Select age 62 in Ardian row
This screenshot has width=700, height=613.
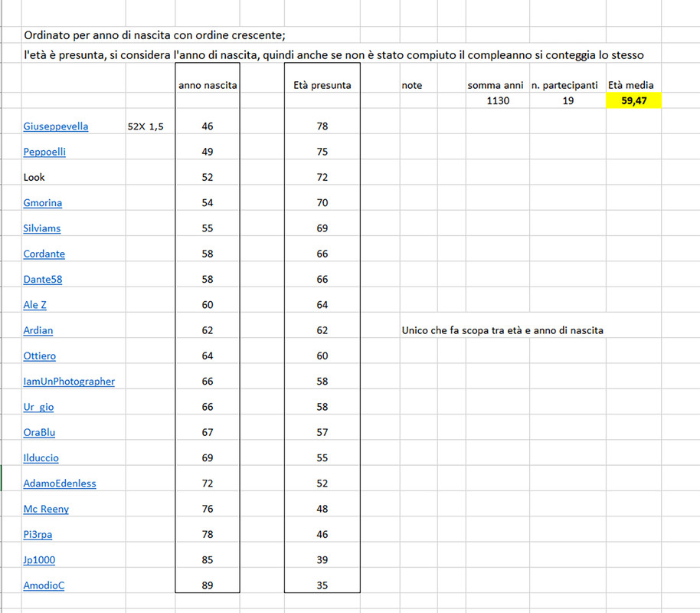pyautogui.click(x=322, y=330)
